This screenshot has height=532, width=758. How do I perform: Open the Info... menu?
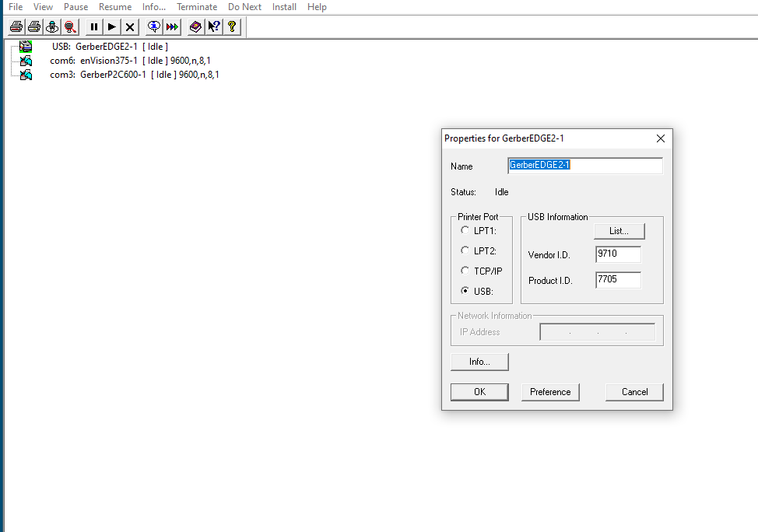click(154, 7)
